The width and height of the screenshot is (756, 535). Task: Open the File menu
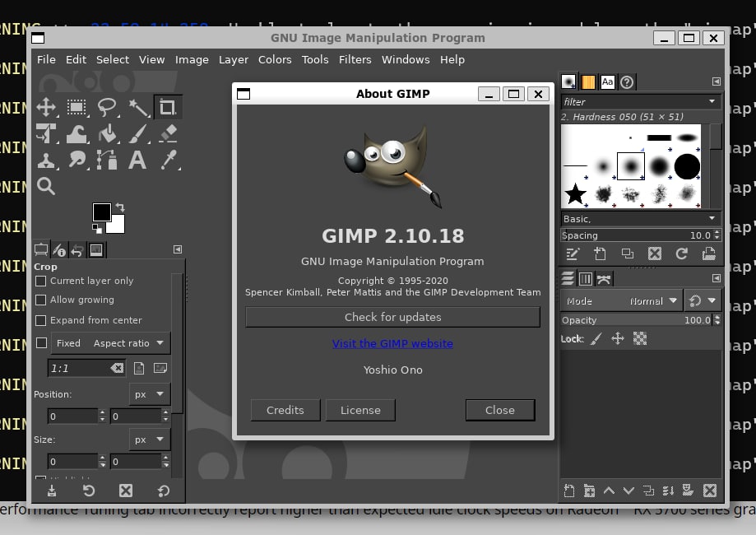pyautogui.click(x=46, y=60)
